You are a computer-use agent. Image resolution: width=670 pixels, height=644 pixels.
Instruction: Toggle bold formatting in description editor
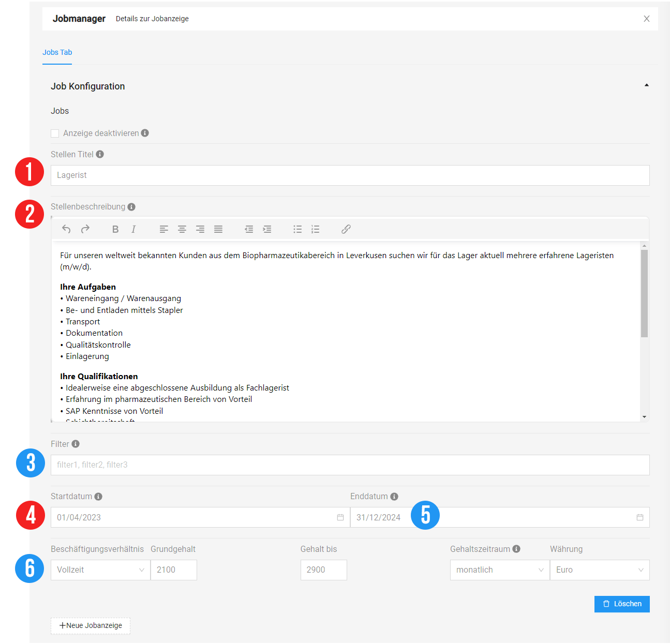pos(115,229)
